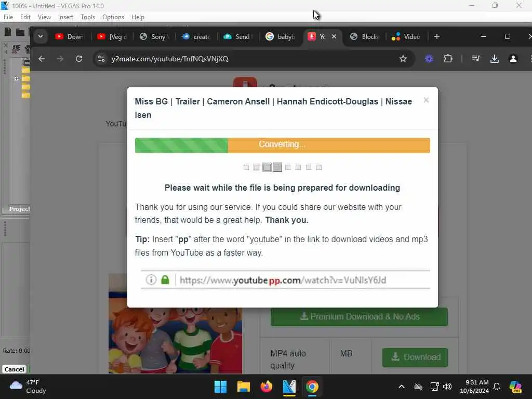Click the New project icon in VEGAS toolbar
Image resolution: width=532 pixels, height=399 pixels.
pyautogui.click(x=7, y=32)
